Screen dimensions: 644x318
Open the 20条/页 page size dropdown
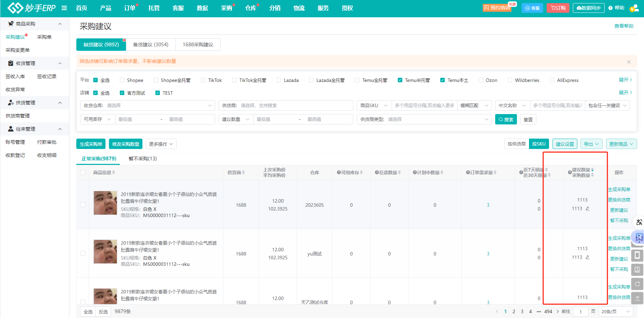pos(615,311)
